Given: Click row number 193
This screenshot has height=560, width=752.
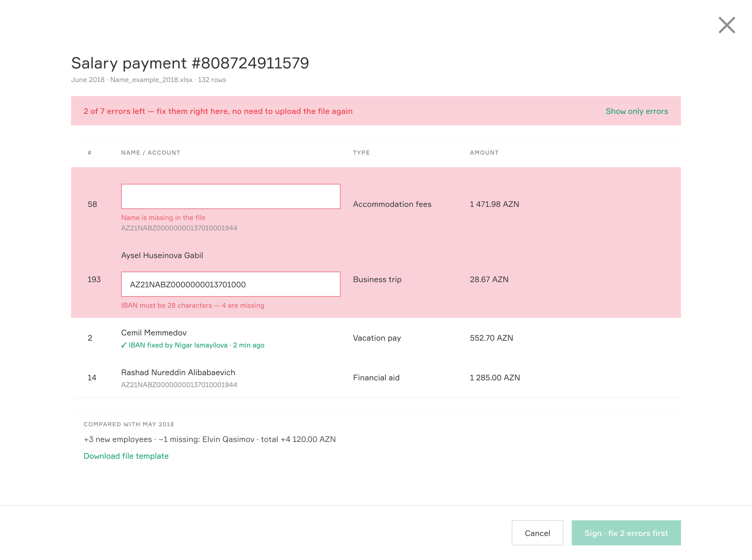Looking at the screenshot, I should (94, 279).
